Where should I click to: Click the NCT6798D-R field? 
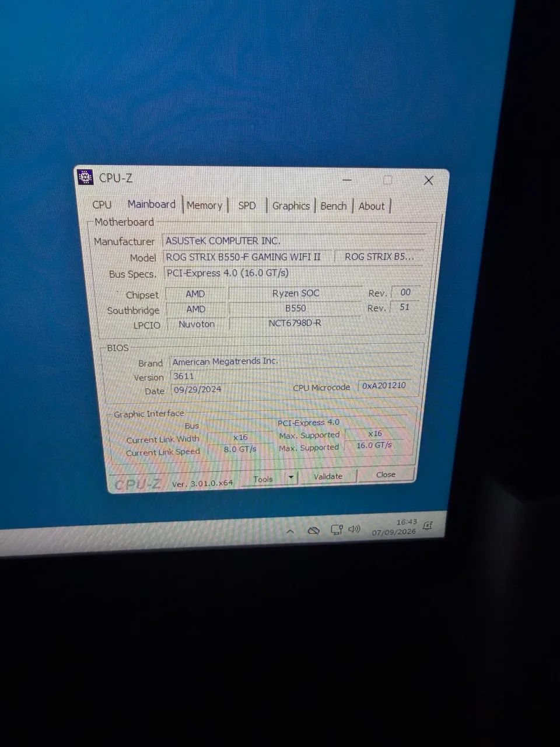pos(295,323)
